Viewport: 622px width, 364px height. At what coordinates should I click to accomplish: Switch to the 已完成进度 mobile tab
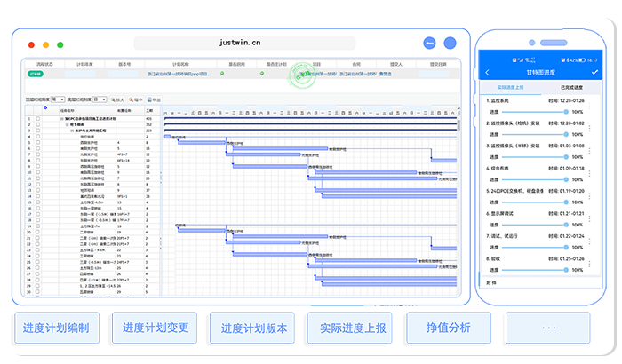(572, 87)
